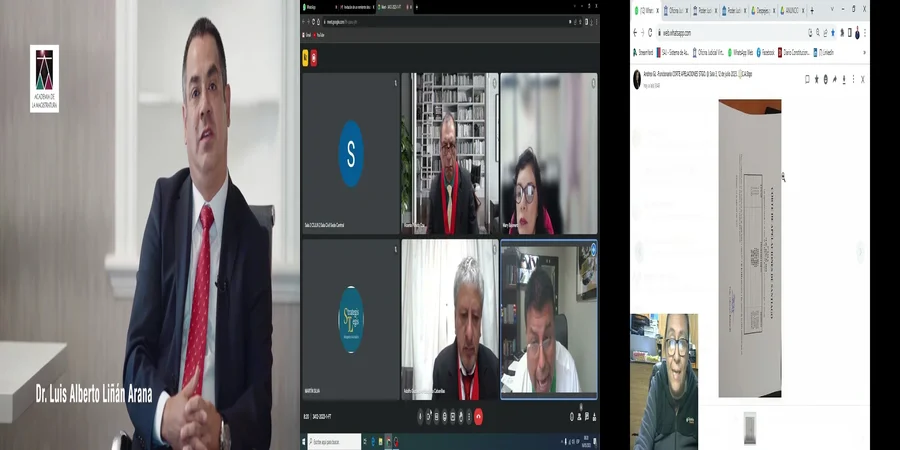Open the Extensions puzzle icon in WhatsApp browser
Viewport: 900px width, 450px height.
point(842,33)
